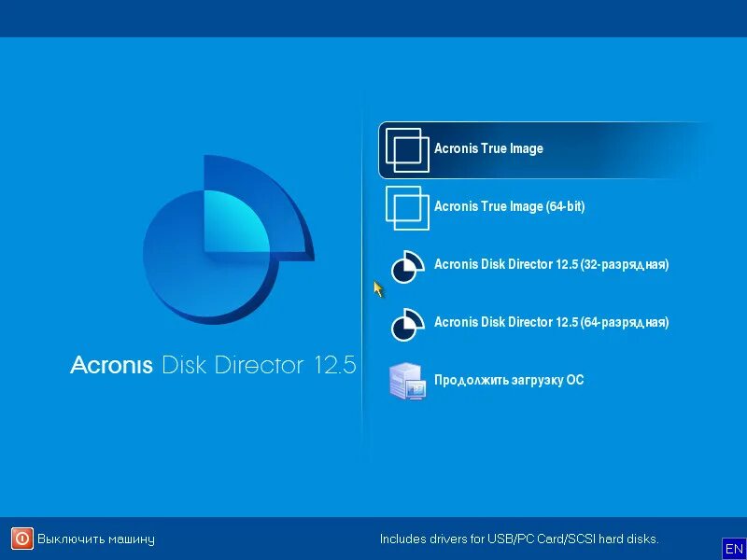Choose Продолжить загрузку ОС to boot the OS

[509, 380]
